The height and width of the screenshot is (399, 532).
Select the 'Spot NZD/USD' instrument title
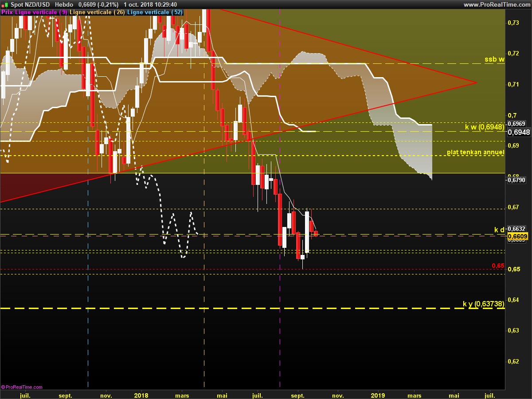[x=30, y=4]
